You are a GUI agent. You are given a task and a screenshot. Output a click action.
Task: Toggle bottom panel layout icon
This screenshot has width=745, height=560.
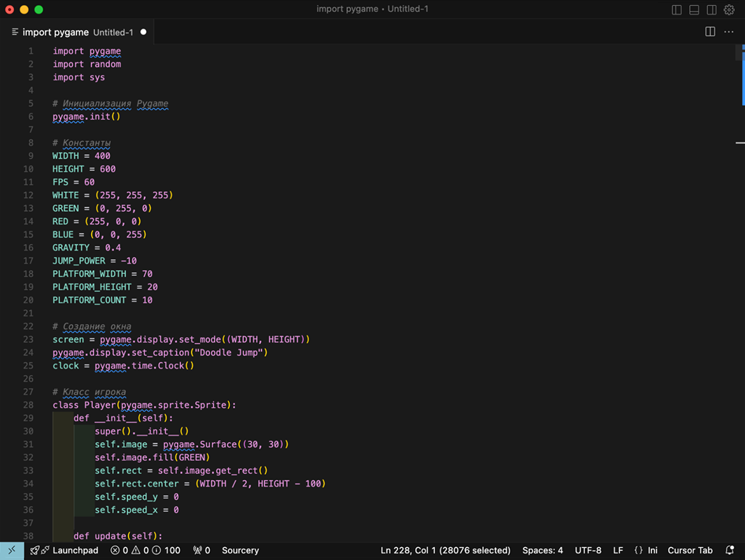click(694, 10)
